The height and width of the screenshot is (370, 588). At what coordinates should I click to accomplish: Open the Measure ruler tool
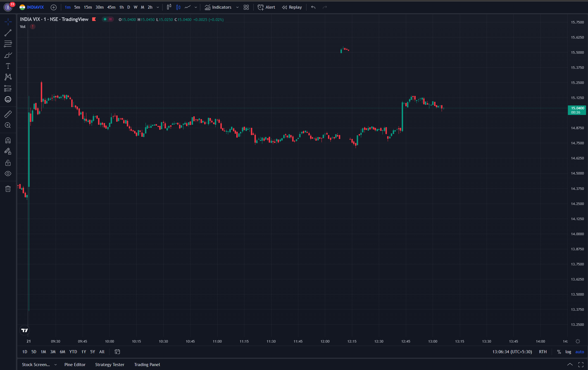tap(8, 114)
